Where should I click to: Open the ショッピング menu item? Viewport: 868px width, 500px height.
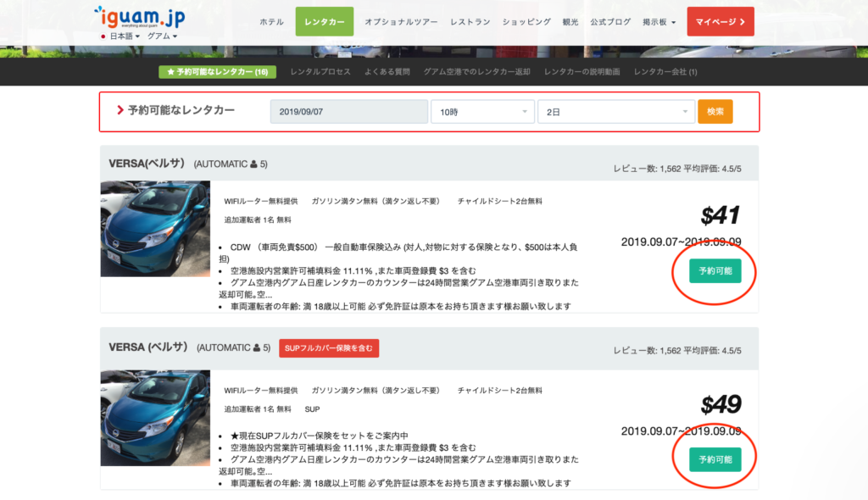pos(526,21)
